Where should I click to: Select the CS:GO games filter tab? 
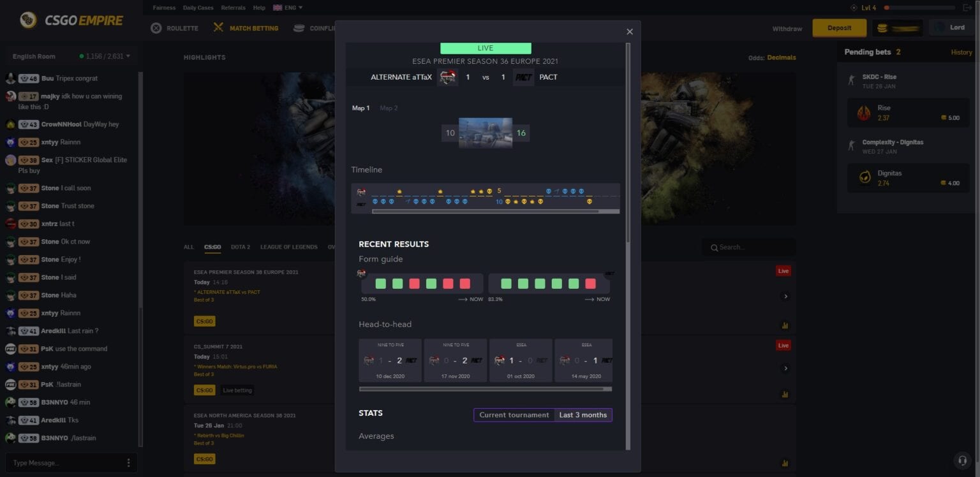coord(212,247)
